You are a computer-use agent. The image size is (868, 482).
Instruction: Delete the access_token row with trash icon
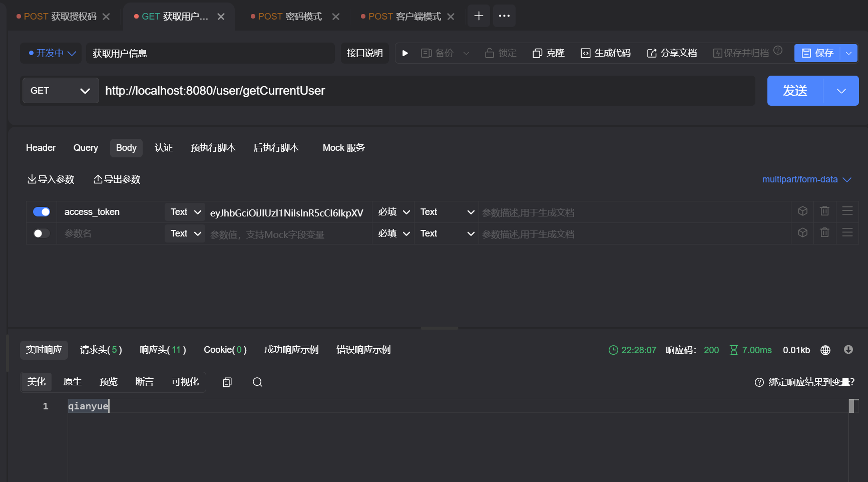coord(825,211)
